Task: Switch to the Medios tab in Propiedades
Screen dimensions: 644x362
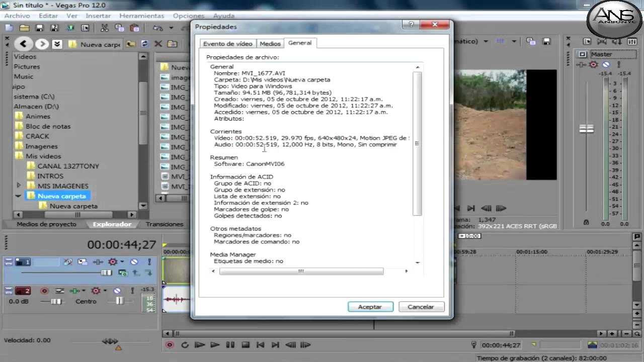Action: [270, 44]
